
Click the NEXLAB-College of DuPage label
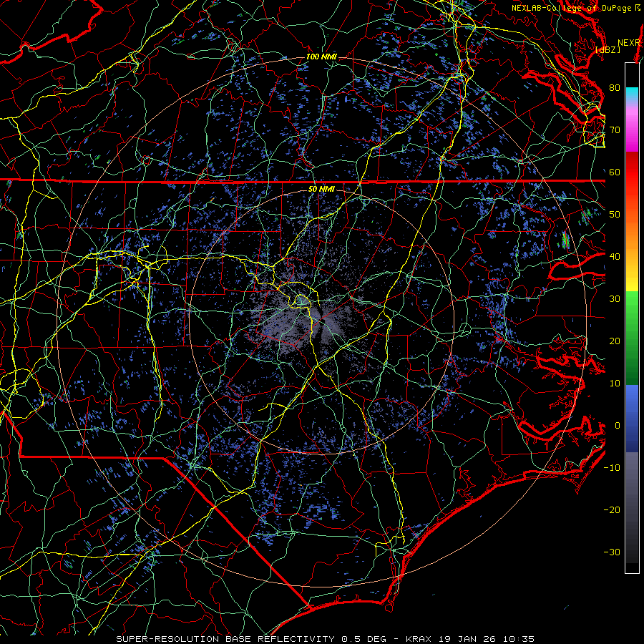[x=575, y=8]
